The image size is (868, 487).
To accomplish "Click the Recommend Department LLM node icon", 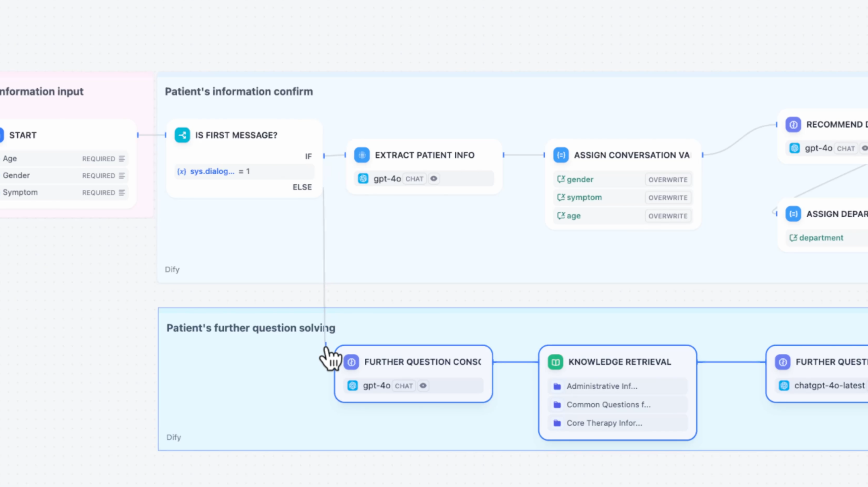I will point(793,125).
